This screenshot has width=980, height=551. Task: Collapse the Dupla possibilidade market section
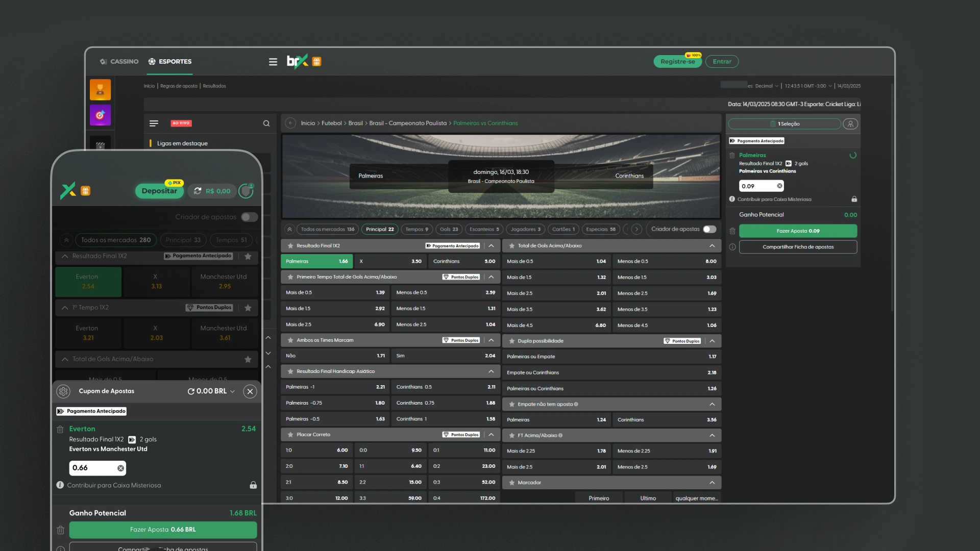(x=712, y=341)
